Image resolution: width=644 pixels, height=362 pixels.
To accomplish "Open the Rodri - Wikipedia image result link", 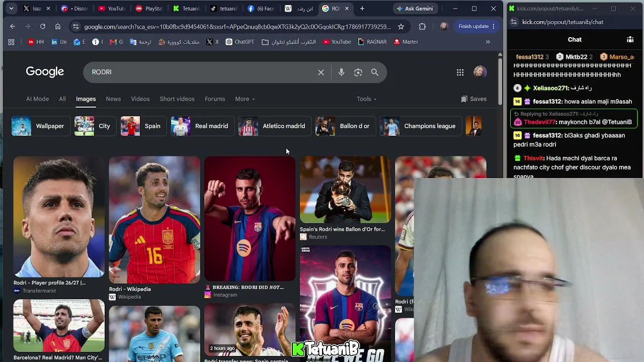I will pos(130,289).
